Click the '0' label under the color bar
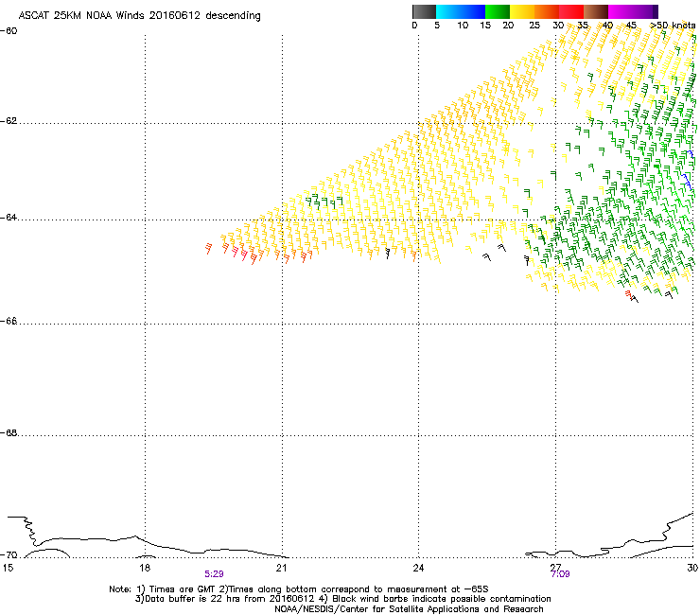 (x=414, y=26)
